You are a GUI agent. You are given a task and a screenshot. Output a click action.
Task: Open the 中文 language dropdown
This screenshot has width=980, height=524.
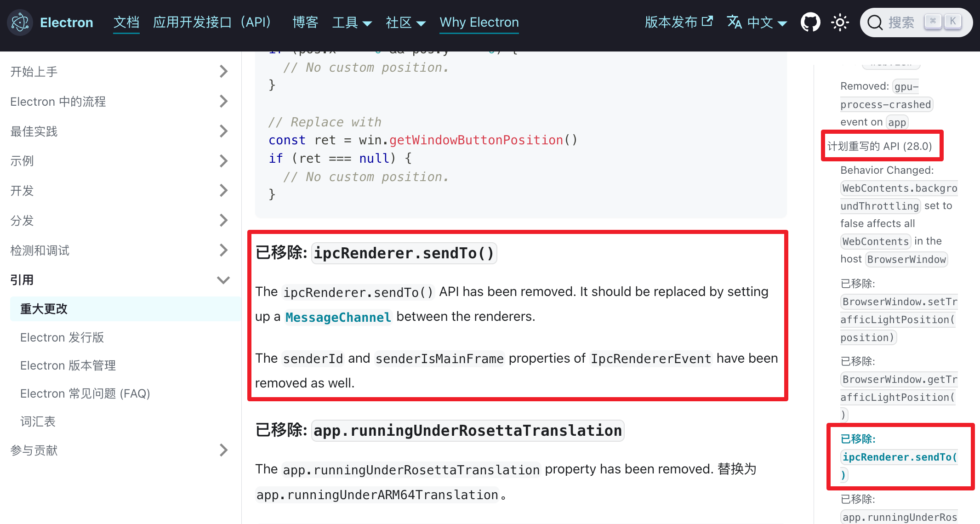pyautogui.click(x=767, y=23)
